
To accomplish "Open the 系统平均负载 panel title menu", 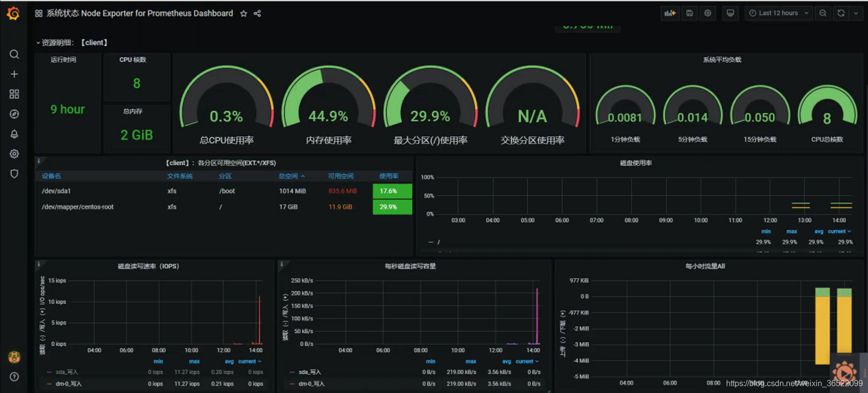I will point(722,59).
